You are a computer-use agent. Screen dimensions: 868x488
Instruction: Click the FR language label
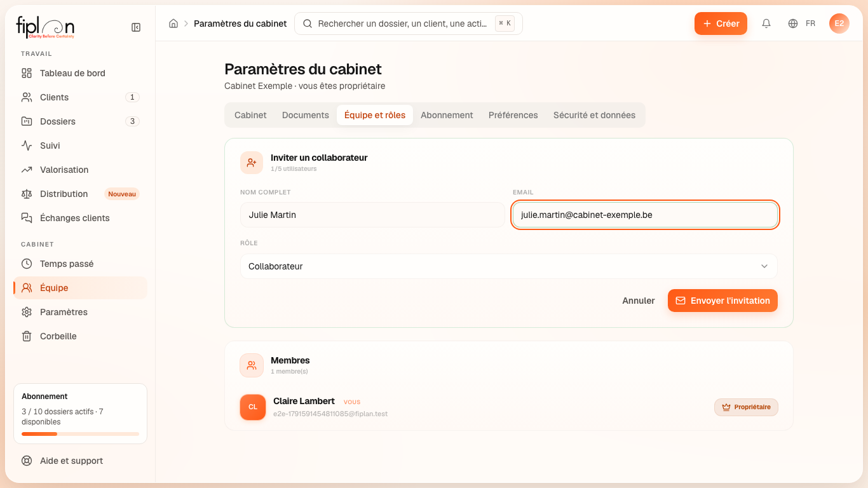[x=810, y=24]
